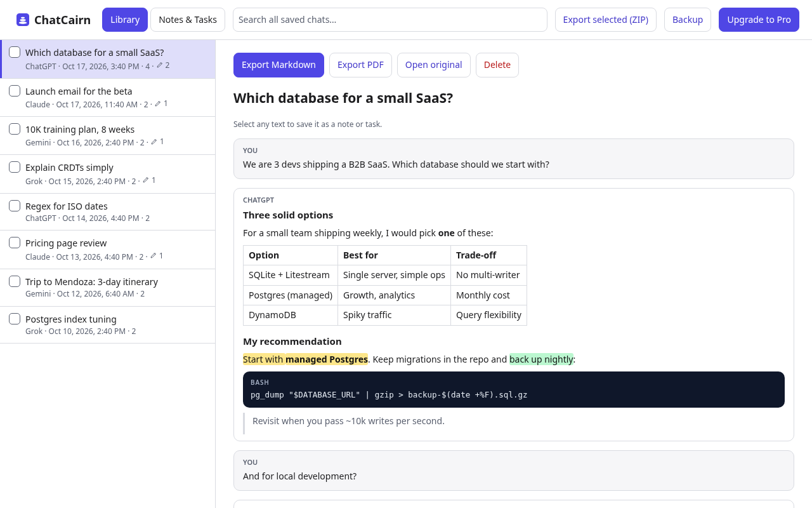The width and height of the screenshot is (812, 508).
Task: Click the "SQLite + Litestream" table cell
Action: (x=291, y=275)
